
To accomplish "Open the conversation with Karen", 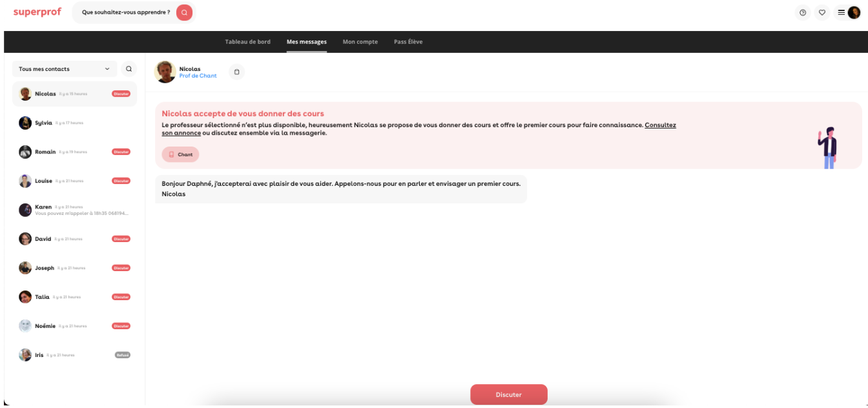I will (x=74, y=210).
